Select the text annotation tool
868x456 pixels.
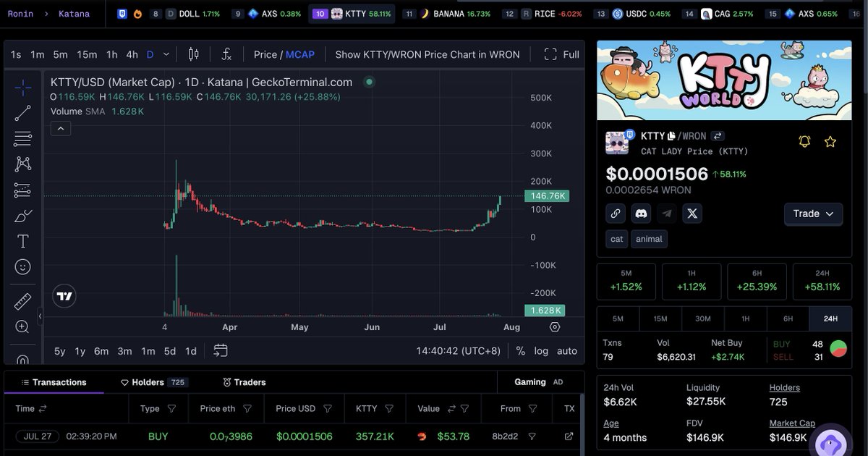22,241
